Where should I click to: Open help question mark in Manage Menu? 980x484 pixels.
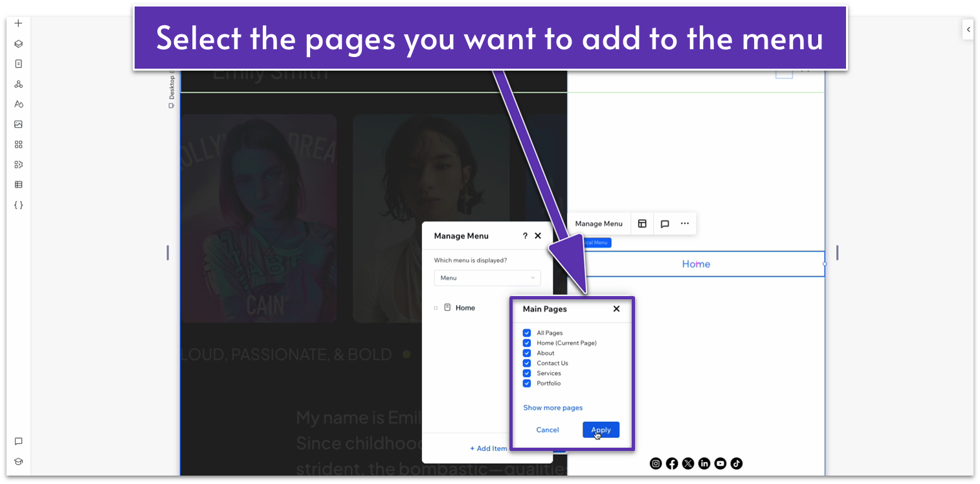[525, 236]
